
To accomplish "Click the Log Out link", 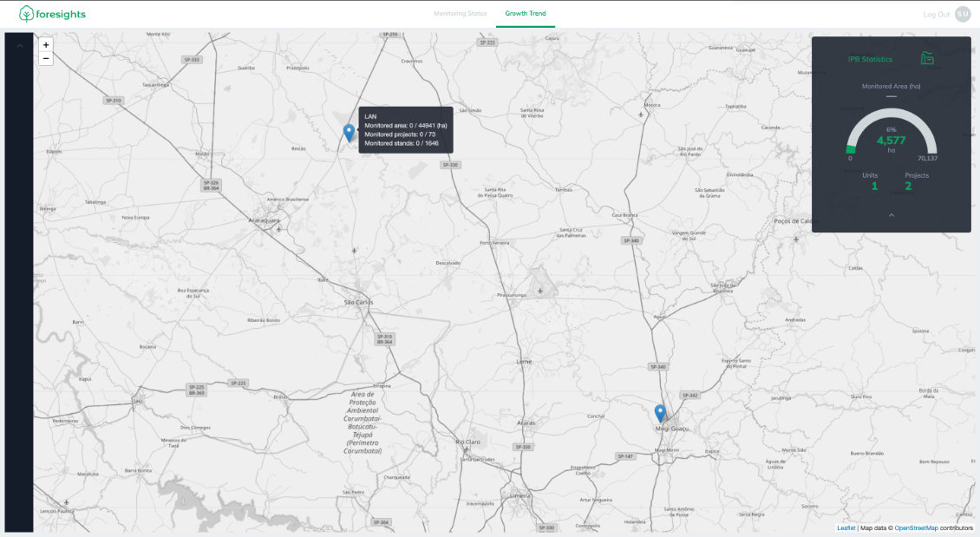I will (x=937, y=15).
